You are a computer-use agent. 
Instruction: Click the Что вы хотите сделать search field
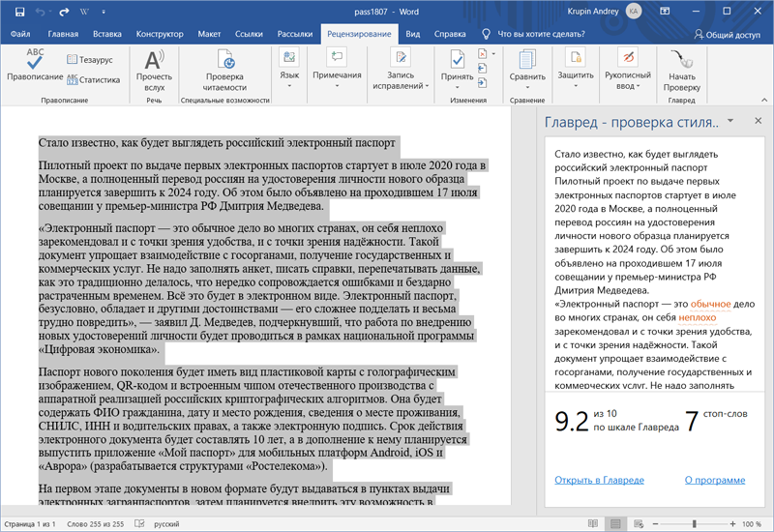coord(541,34)
